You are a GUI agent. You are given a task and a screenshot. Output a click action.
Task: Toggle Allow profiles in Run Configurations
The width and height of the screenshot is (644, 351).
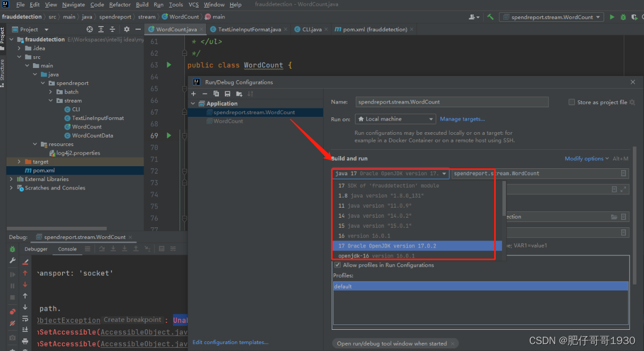[x=337, y=265]
